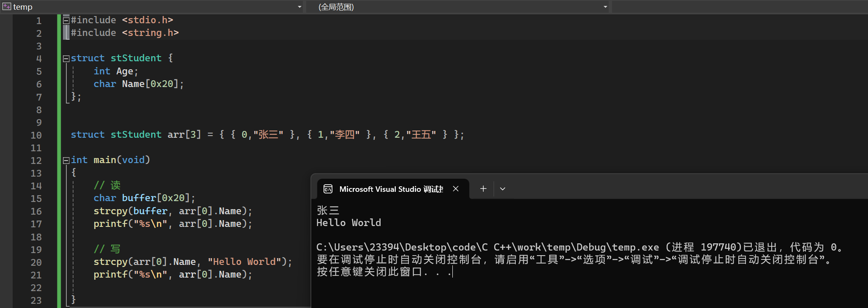Viewport: 868px width, 308px height.
Task: Click the 'int Age;' declaration
Action: [x=116, y=71]
